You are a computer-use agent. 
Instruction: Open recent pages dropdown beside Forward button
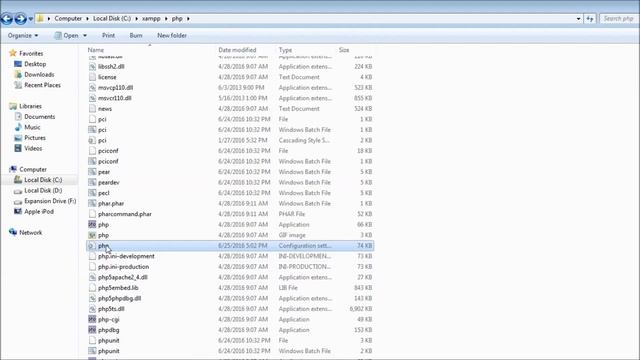click(x=31, y=19)
